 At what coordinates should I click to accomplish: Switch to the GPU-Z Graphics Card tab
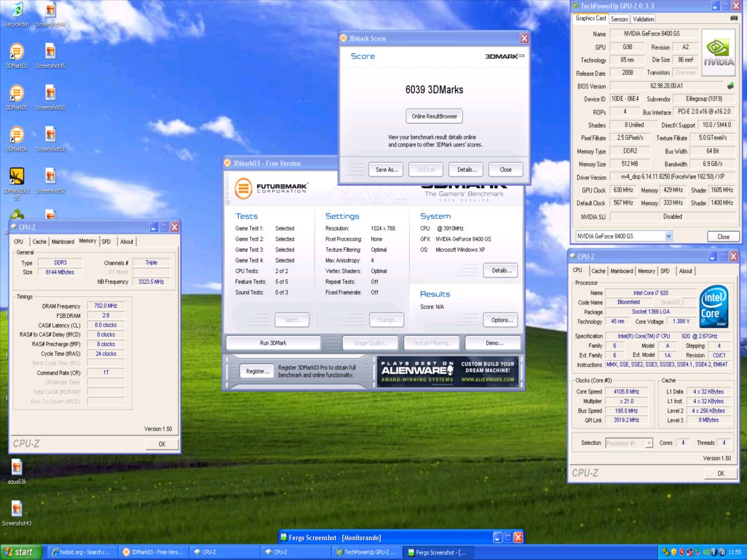[591, 18]
